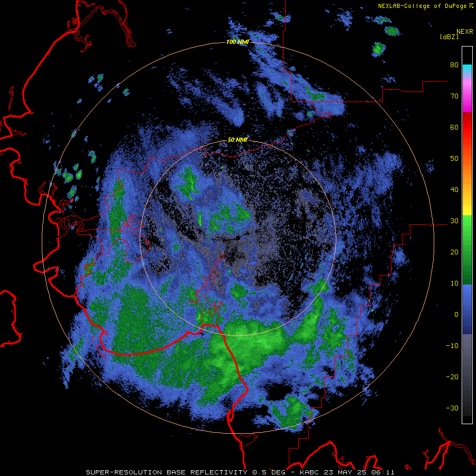Click the 60 value on the dBZ scale
Viewport: 476px width, 476px height.
click(454, 127)
